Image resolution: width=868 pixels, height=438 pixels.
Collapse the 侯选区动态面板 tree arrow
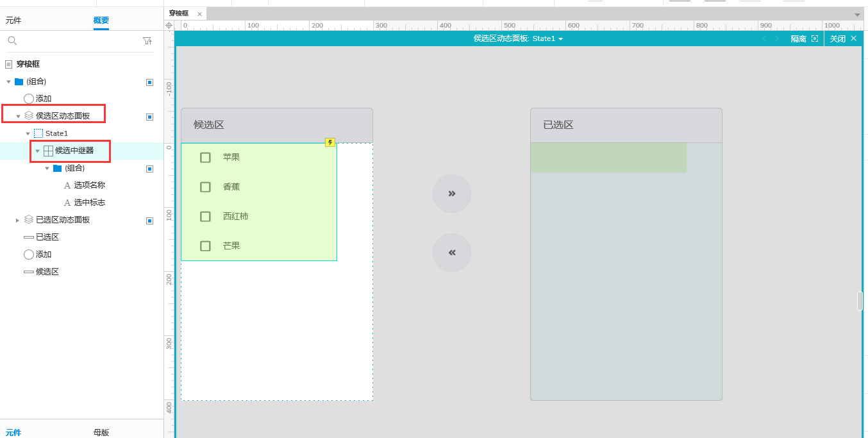coord(18,117)
